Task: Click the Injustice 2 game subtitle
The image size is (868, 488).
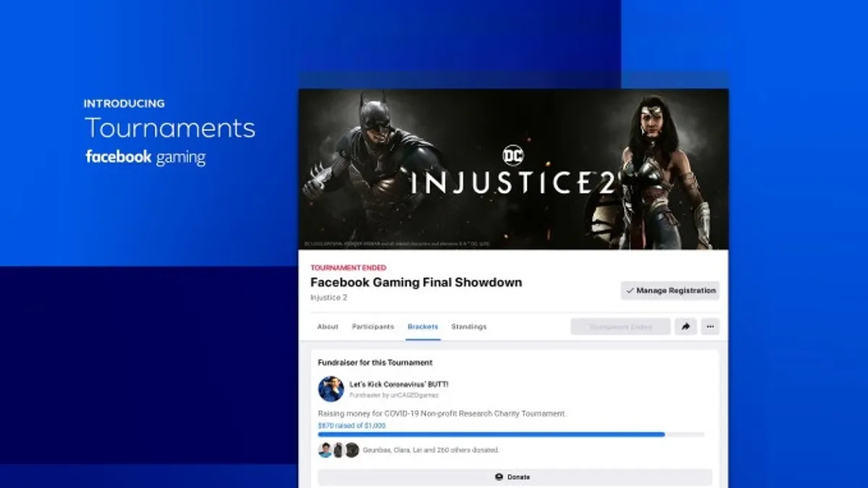Action: click(328, 297)
